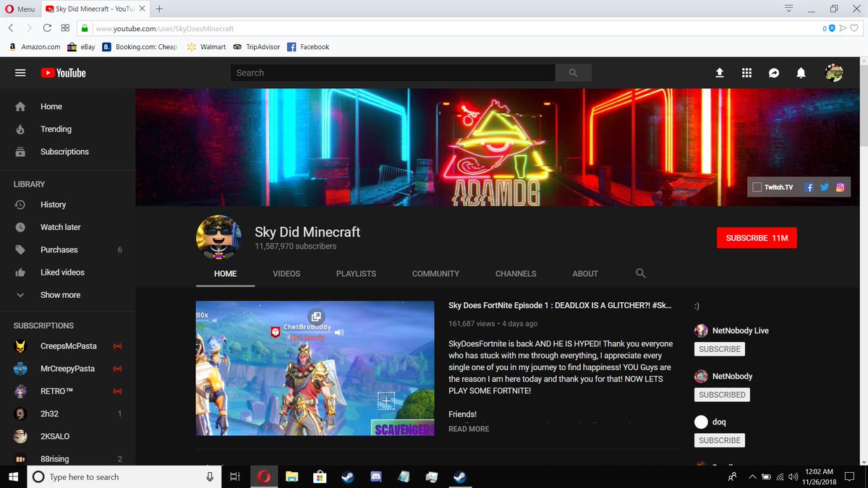Go back in browser history
Image resolution: width=868 pixels, height=488 pixels.
pyautogui.click(x=11, y=28)
